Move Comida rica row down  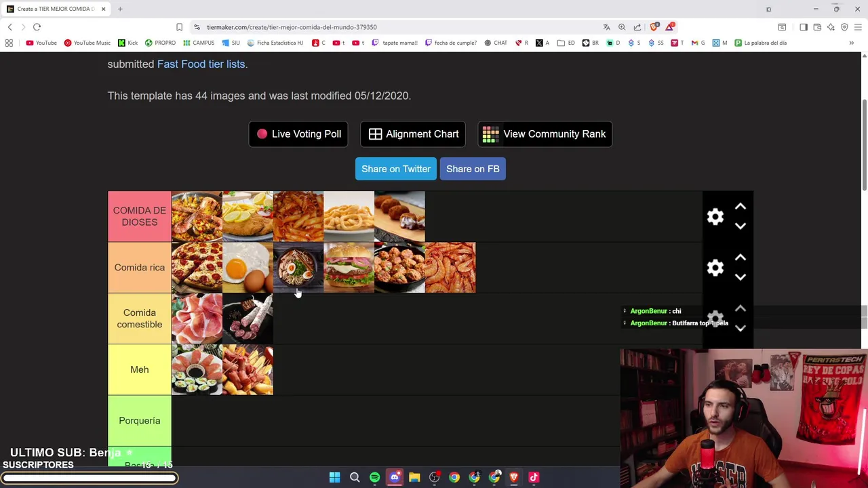click(741, 277)
